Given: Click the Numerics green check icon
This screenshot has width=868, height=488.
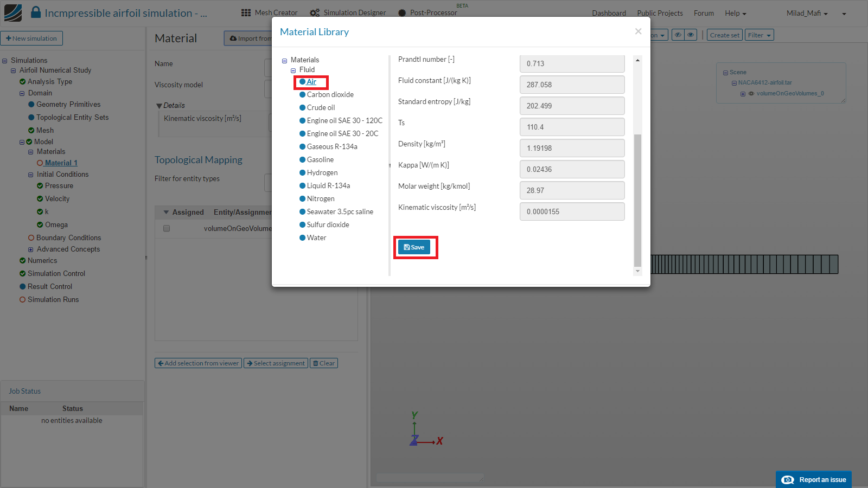Looking at the screenshot, I should pyautogui.click(x=23, y=261).
